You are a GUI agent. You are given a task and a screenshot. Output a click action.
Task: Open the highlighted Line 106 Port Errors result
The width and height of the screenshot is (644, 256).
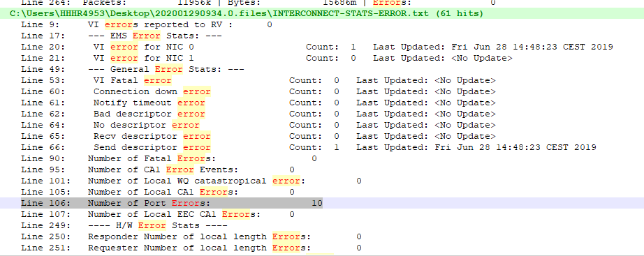172,203
